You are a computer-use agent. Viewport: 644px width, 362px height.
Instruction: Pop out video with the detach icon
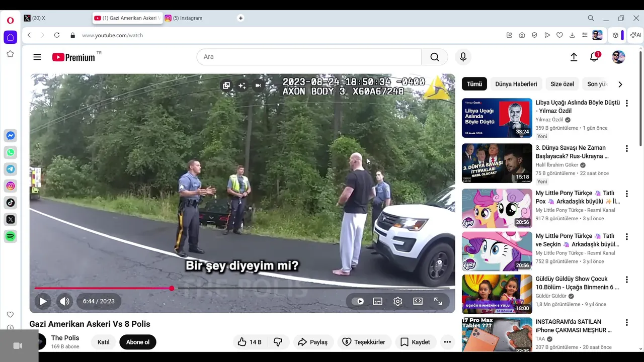[x=226, y=85]
